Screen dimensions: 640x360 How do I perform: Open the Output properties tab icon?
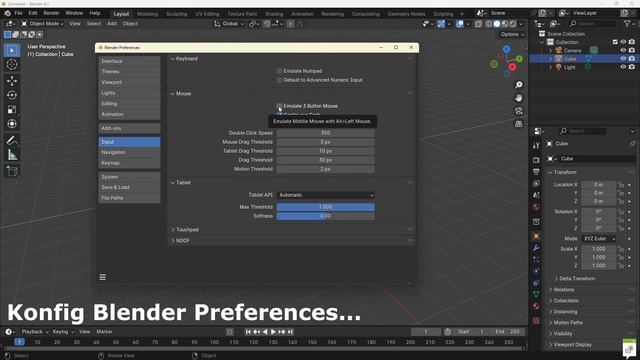click(x=536, y=172)
